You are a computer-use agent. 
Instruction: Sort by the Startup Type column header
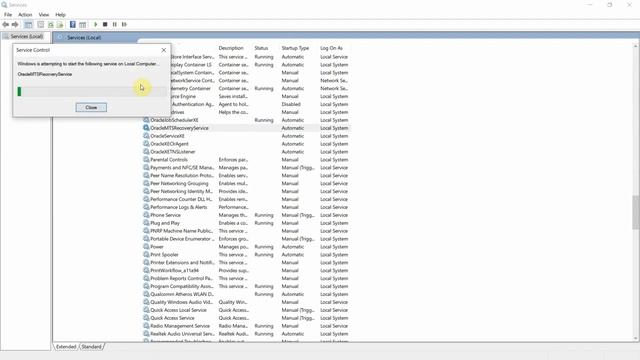coord(295,48)
